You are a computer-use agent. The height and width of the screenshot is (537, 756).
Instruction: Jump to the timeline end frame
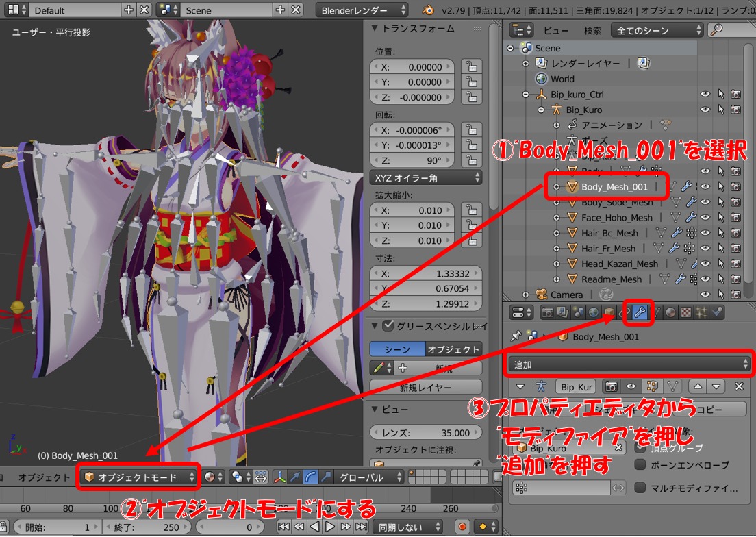coord(360,527)
